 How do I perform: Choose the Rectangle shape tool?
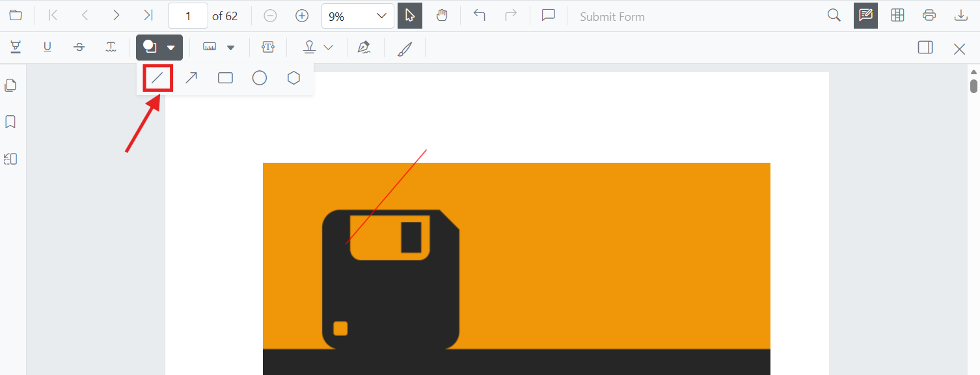coord(225,78)
